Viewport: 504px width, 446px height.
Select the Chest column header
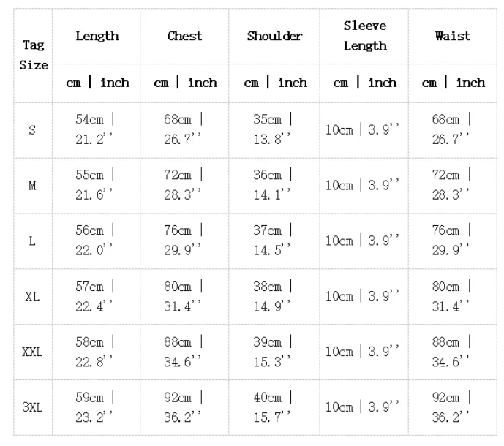point(185,37)
